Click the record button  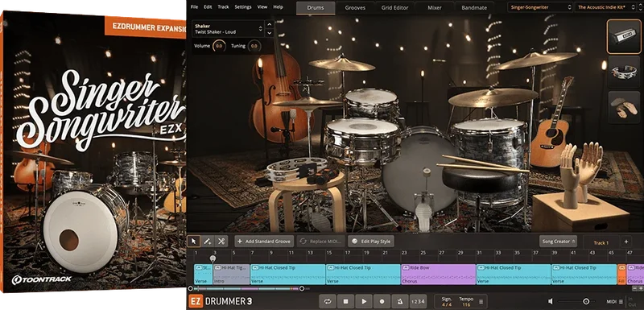pos(382,301)
